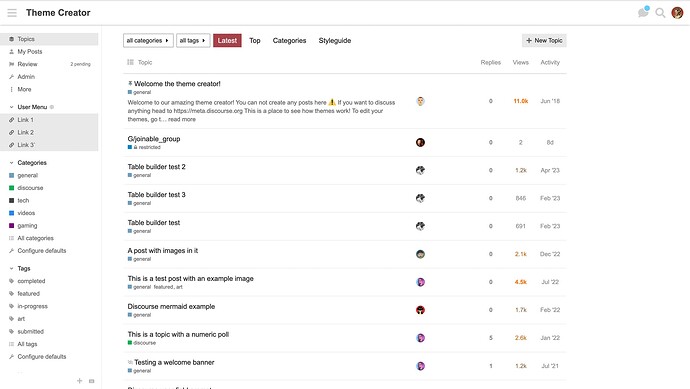Open Review with 2 pending
This screenshot has height=389, width=690.
(x=49, y=64)
